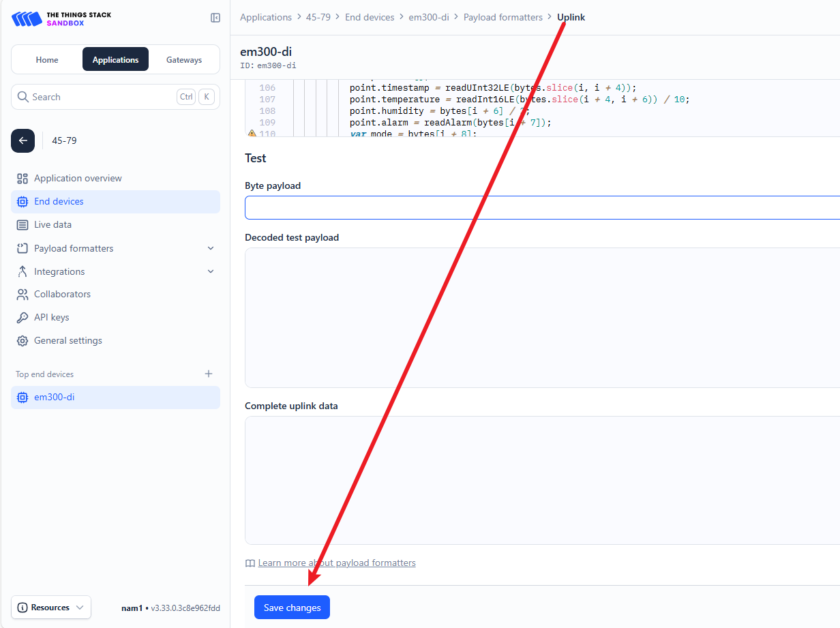Click the 45-79 application name
Viewport: 840px width, 628px height.
pos(64,140)
